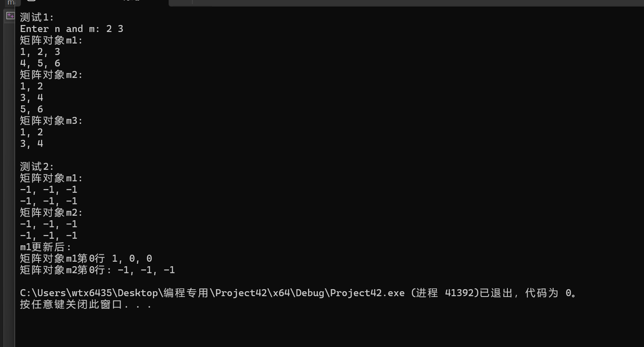Click the 'm1更新后:' line
This screenshot has height=347, width=644.
pyautogui.click(x=46, y=247)
